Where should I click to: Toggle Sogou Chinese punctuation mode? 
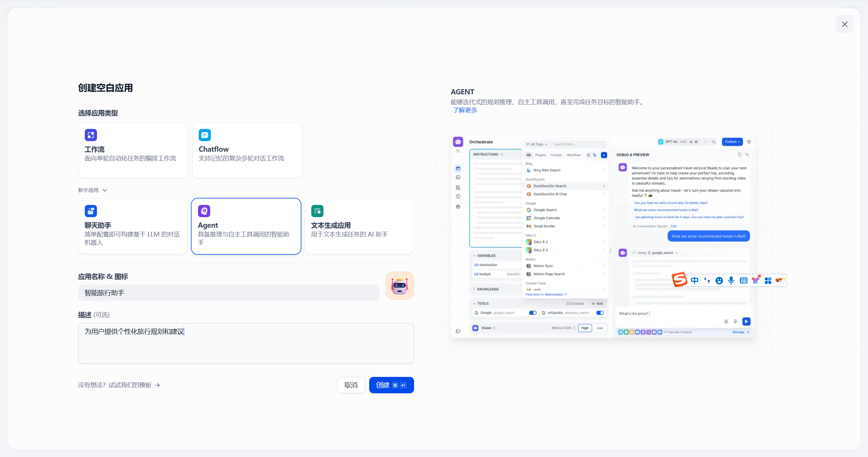[x=707, y=281]
